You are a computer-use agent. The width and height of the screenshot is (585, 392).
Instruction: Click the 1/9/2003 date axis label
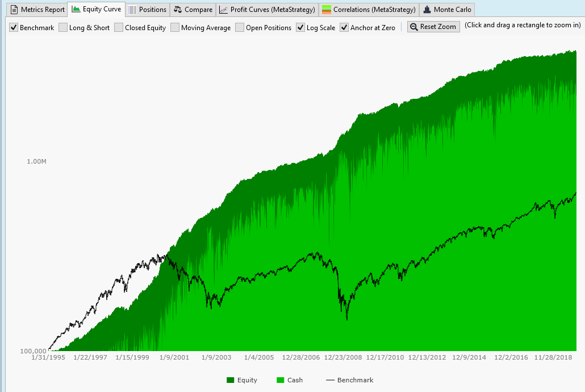(216, 357)
